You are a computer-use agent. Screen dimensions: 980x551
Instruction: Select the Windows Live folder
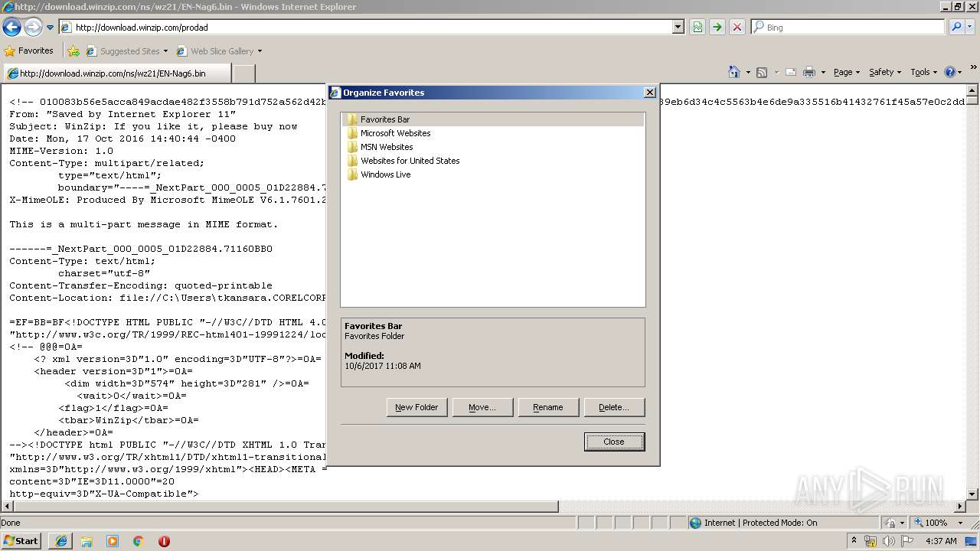[378, 174]
